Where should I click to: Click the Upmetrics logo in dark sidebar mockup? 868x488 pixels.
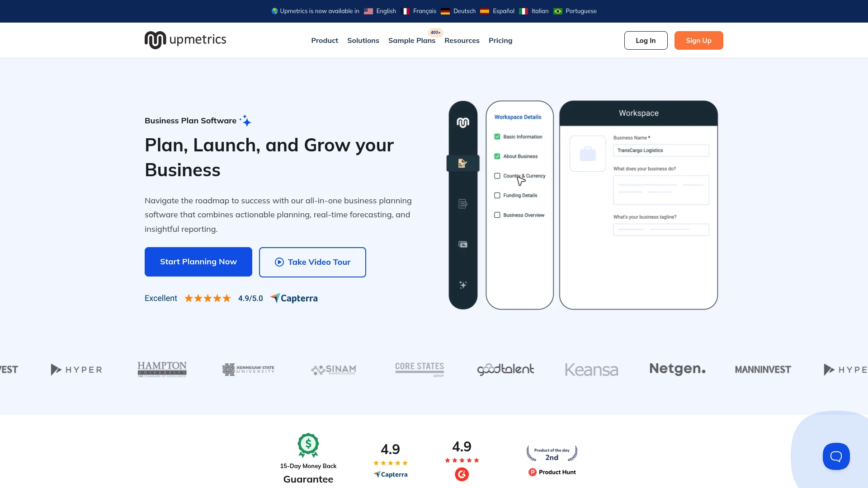click(x=463, y=122)
